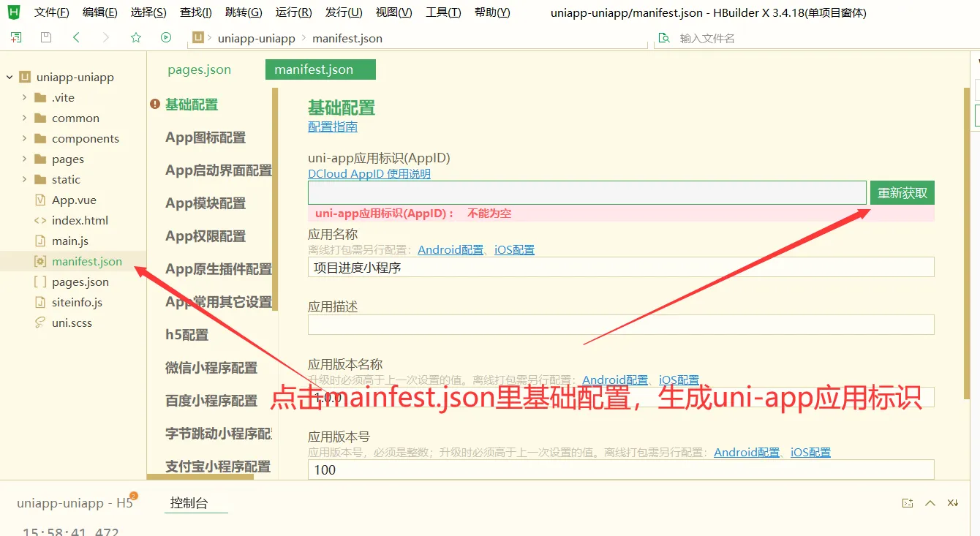The height and width of the screenshot is (536, 980).
Task: Open the 文件(F) menu
Action: point(52,12)
